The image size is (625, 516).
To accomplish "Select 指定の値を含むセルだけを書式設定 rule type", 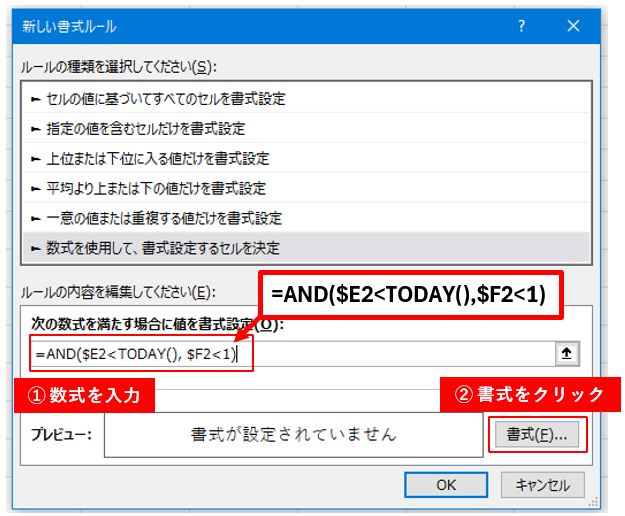I will (138, 129).
